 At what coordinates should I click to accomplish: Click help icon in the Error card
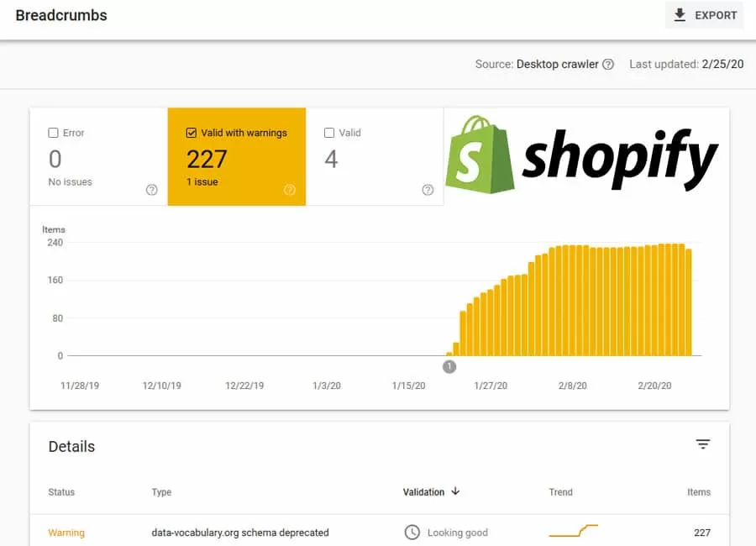coord(151,190)
